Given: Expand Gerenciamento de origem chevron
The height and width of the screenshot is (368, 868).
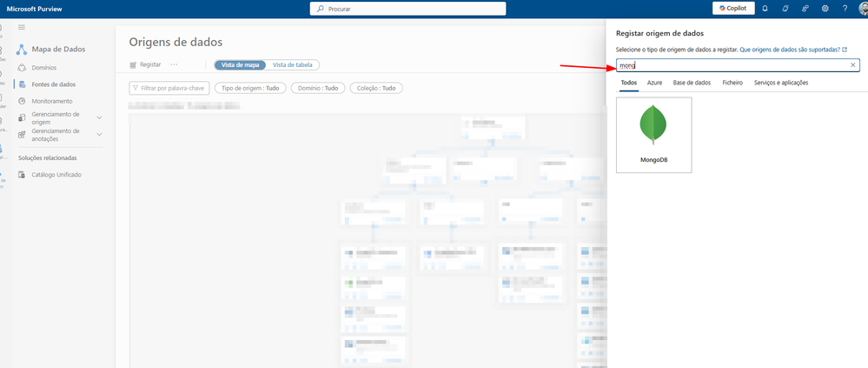Looking at the screenshot, I should [100, 117].
